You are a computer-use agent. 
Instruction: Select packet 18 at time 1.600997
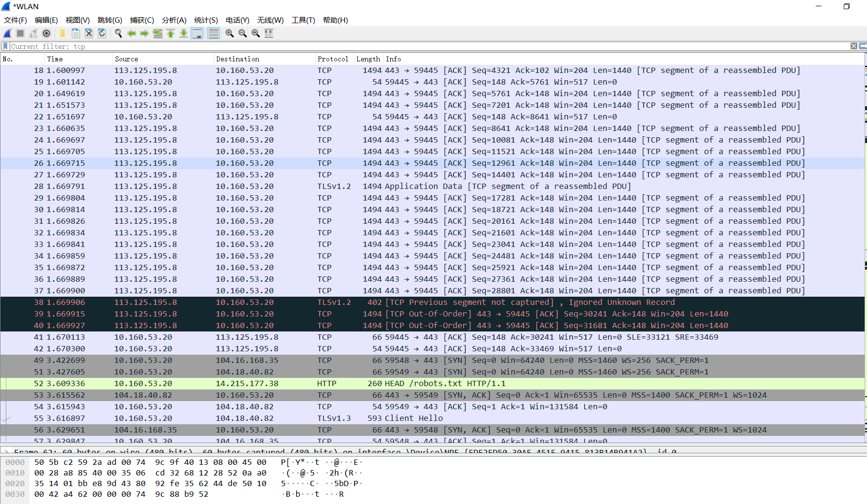432,71
